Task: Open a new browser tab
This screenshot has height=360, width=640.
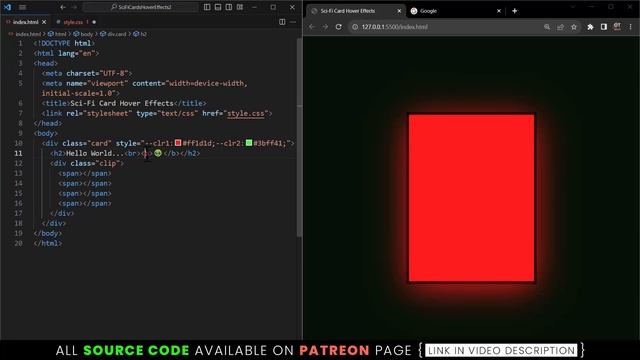Action: [514, 11]
